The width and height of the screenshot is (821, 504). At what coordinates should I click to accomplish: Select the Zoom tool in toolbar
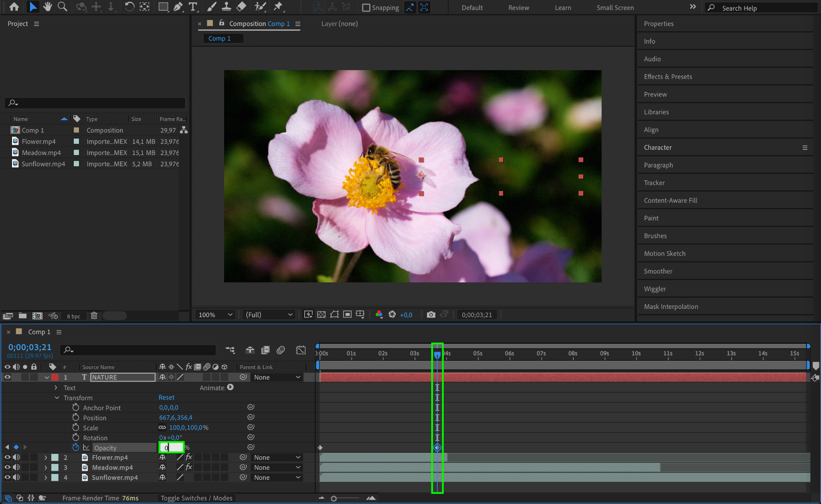pos(62,7)
